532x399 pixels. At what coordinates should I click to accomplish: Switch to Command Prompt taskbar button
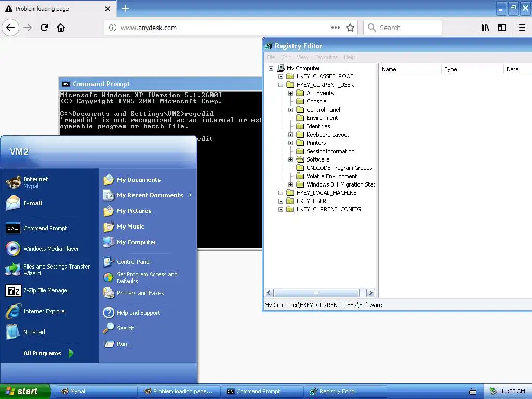pos(262,391)
